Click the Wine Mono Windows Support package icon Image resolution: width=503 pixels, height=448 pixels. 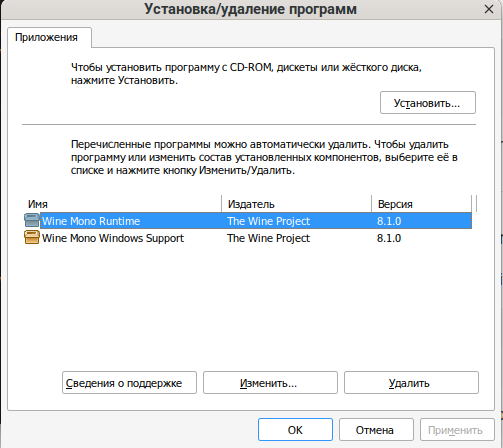pyautogui.click(x=32, y=238)
